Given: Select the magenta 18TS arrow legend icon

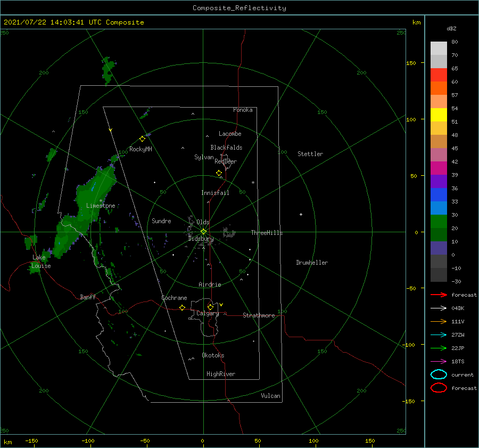Looking at the screenshot, I should click(x=439, y=362).
